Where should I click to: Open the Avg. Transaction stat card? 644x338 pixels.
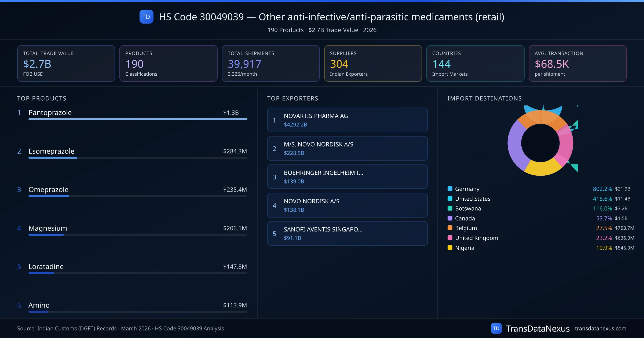click(577, 63)
